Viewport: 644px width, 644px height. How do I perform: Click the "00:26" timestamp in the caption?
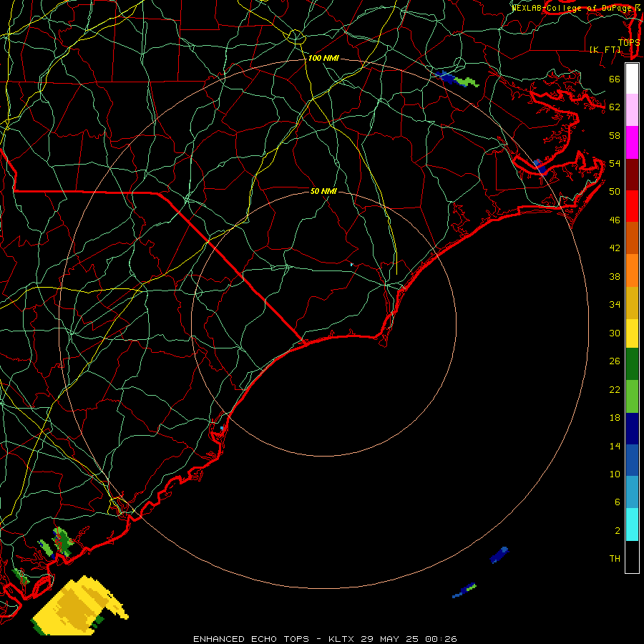coord(441,639)
